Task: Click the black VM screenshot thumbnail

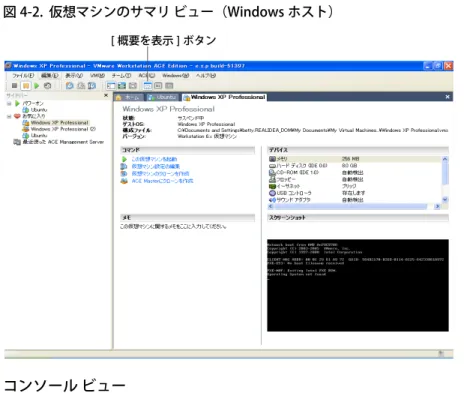Action: [x=358, y=285]
